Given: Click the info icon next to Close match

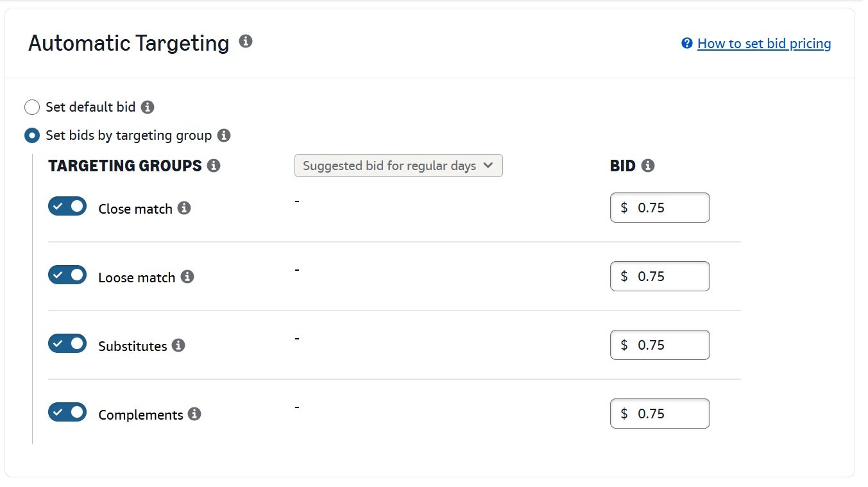Looking at the screenshot, I should pos(184,207).
